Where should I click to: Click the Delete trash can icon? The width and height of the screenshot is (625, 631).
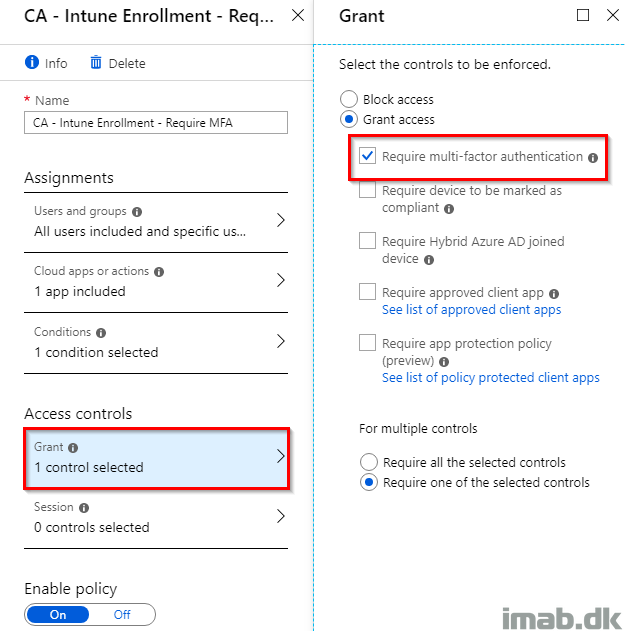[96, 62]
